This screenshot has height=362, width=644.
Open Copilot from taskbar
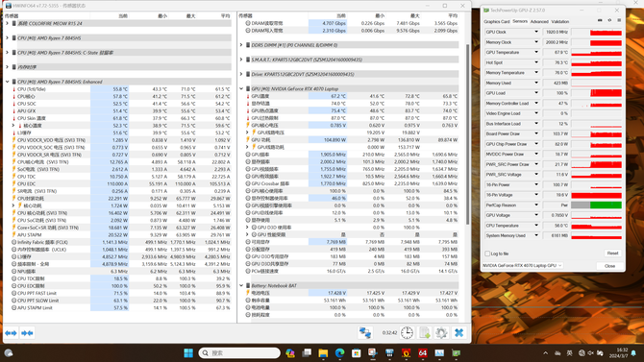tap(290, 353)
